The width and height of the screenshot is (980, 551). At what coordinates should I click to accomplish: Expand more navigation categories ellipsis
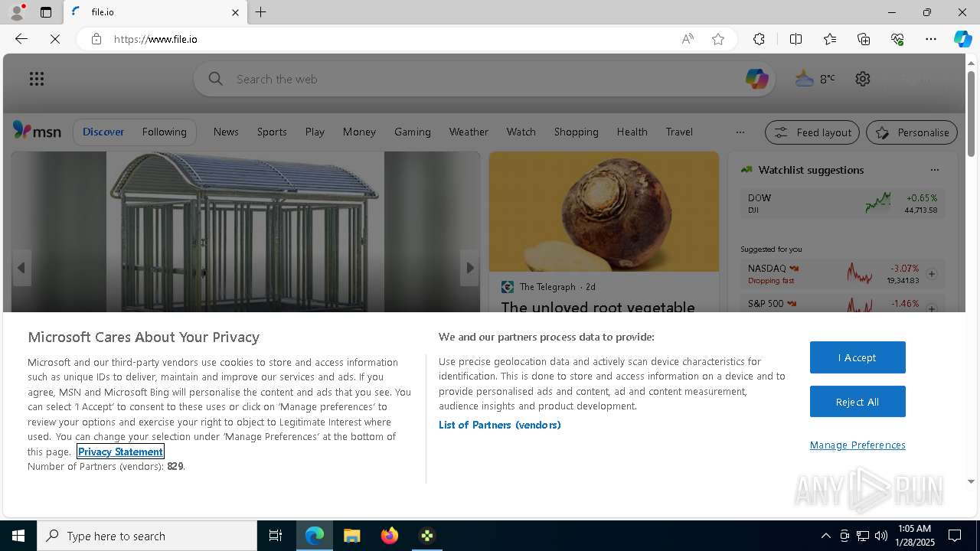click(x=740, y=132)
